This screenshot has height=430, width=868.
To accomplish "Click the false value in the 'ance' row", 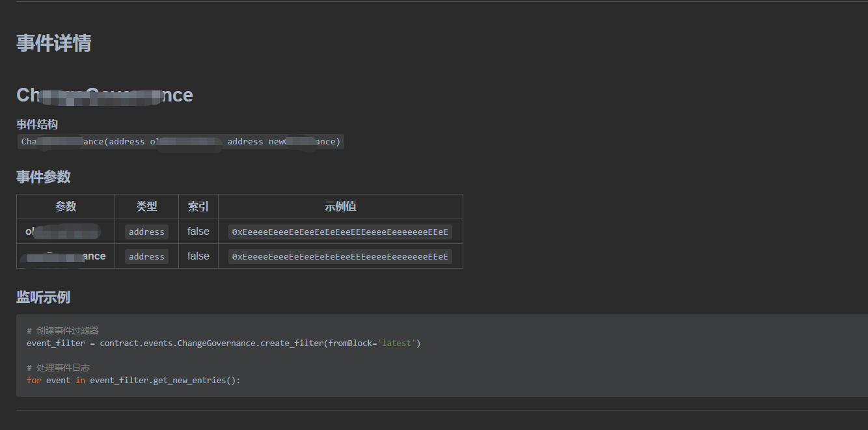I will click(x=198, y=256).
